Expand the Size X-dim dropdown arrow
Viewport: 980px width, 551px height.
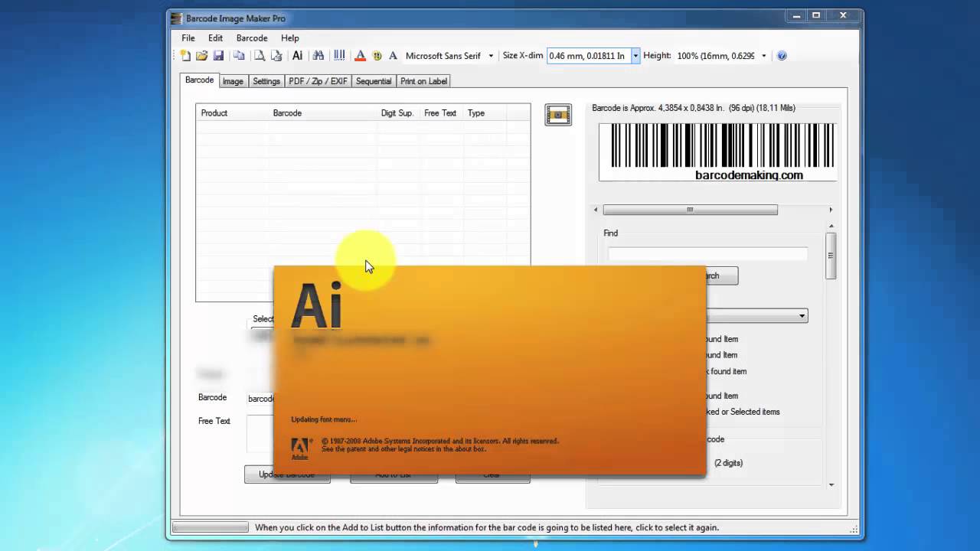pyautogui.click(x=635, y=56)
